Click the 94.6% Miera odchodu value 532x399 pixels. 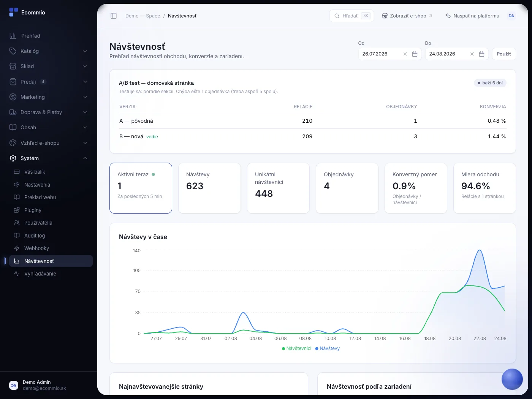point(475,186)
